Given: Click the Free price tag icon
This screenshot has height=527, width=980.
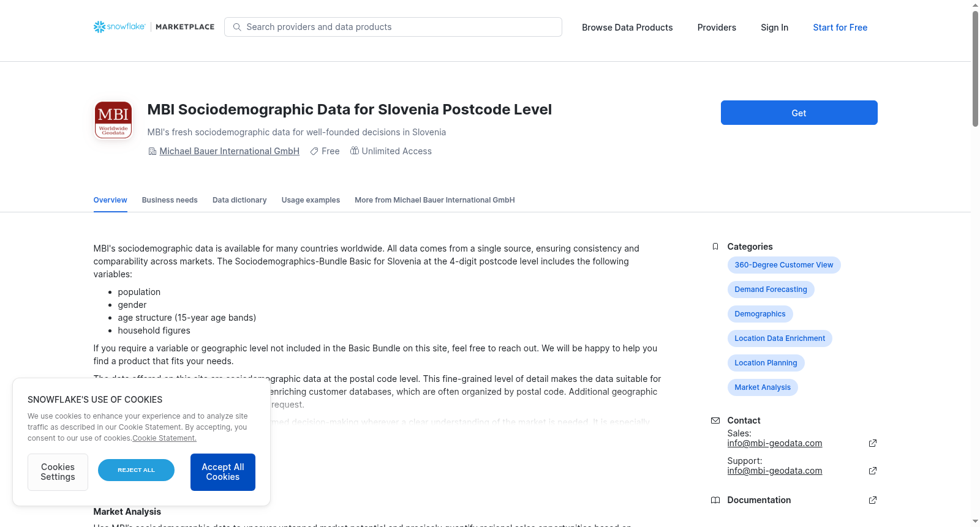Looking at the screenshot, I should (x=314, y=151).
